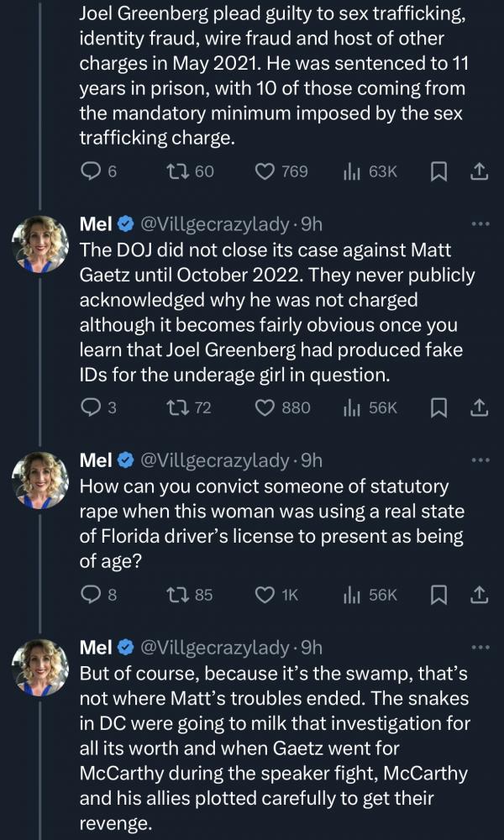Open Mel's profile photo beside the DOJ tweet
Viewport: 504px width, 840px height.
(40, 244)
